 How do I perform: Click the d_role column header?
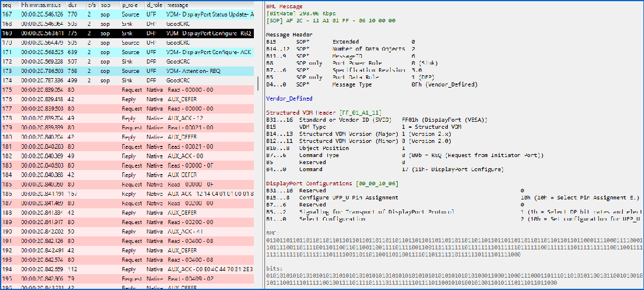coord(154,4)
